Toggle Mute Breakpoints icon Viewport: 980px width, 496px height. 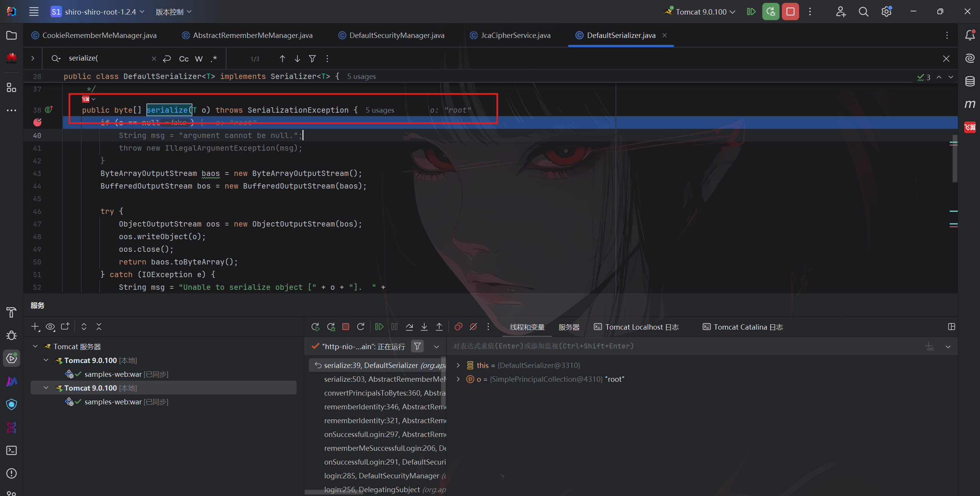click(x=473, y=327)
